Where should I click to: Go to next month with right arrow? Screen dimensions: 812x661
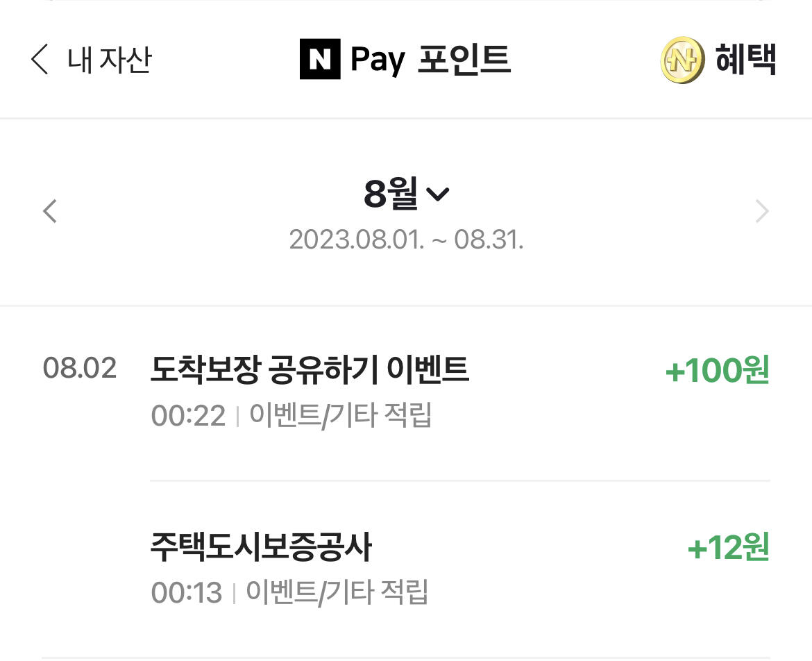[762, 211]
